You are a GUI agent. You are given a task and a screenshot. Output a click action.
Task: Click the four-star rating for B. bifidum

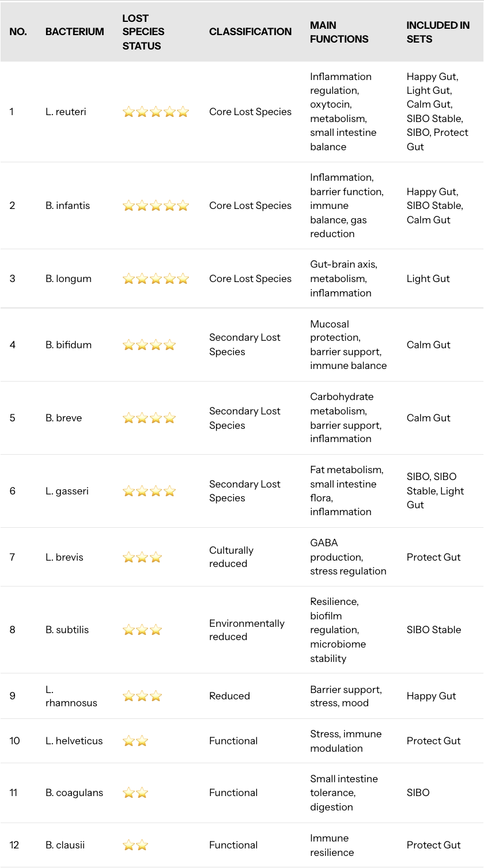(x=149, y=345)
